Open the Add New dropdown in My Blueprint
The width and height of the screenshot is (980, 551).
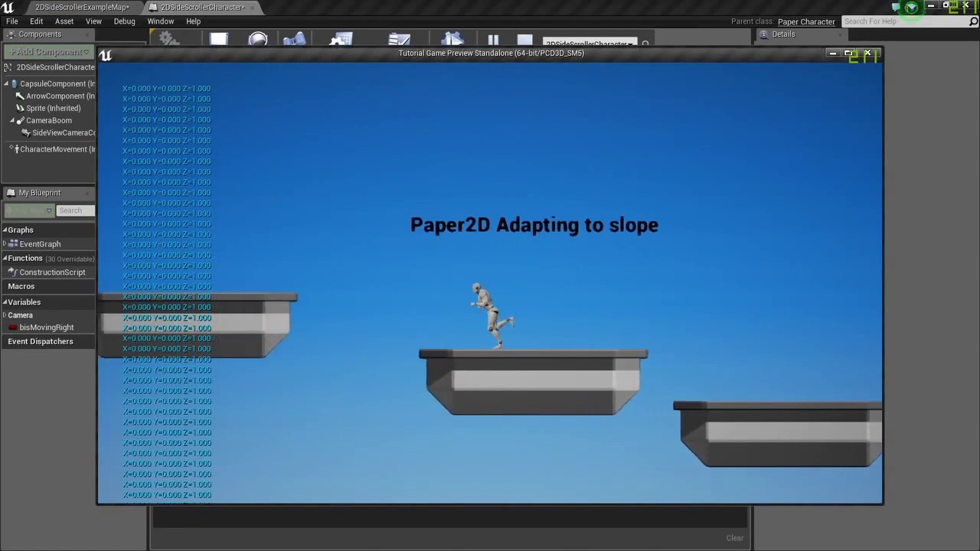[x=29, y=210]
